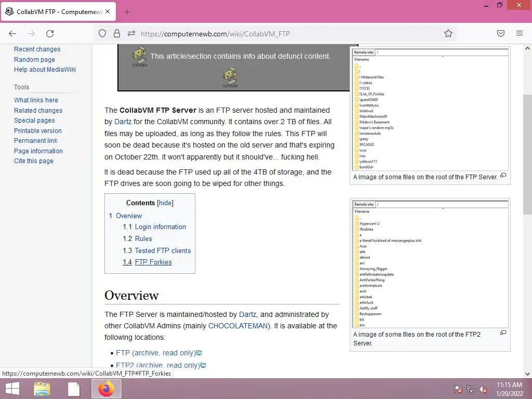The height and width of the screenshot is (399, 532).
Task: Open the FTP Server file listing thumbnail
Action: point(430,109)
